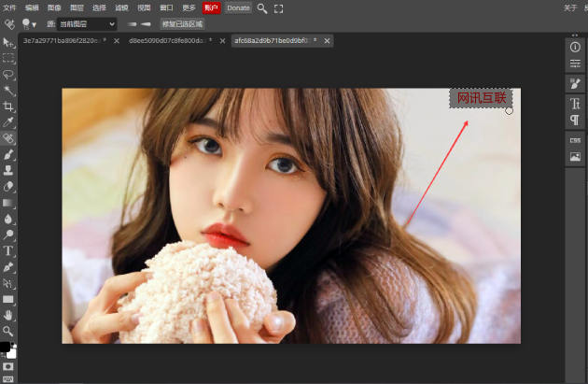Select the Zoom magnifier tool
Viewport: 588px width, 384px height.
point(8,331)
